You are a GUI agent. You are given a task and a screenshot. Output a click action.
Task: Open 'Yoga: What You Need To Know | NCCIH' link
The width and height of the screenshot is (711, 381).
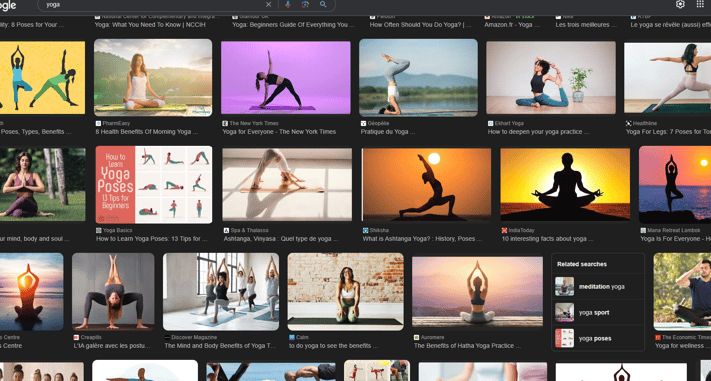tap(151, 25)
